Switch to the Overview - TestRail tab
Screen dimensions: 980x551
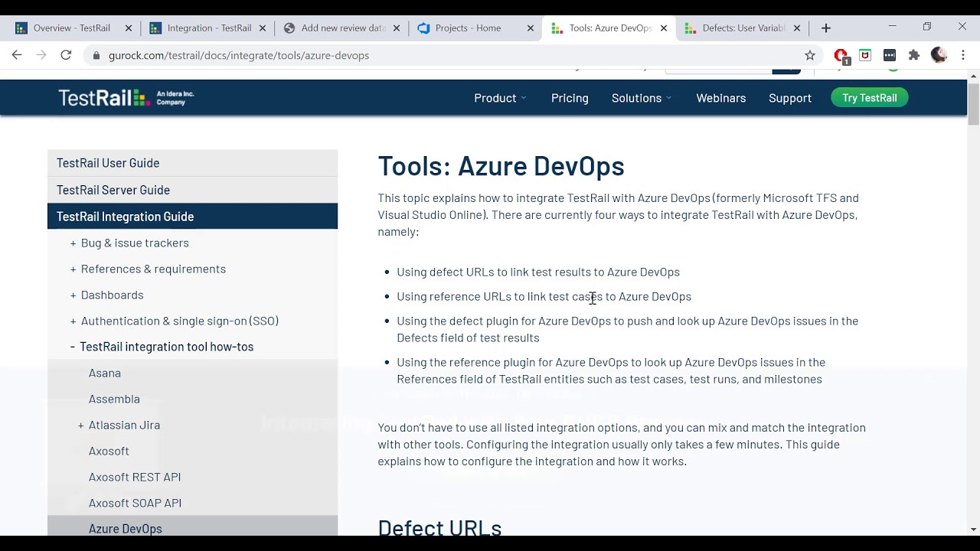tap(72, 28)
